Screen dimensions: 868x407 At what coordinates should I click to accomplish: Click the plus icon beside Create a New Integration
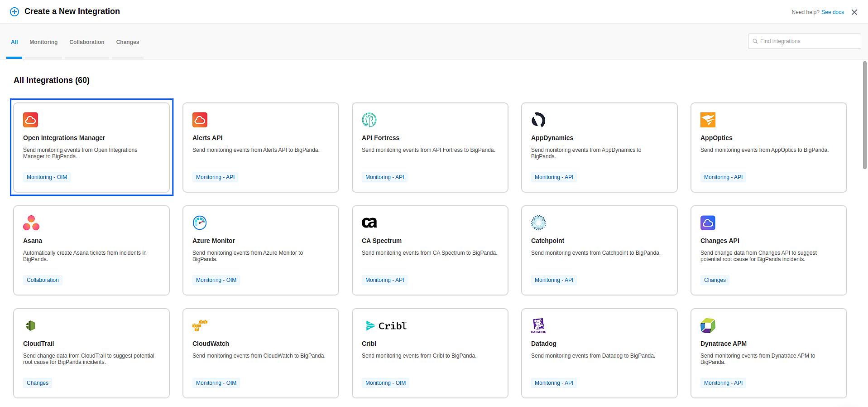point(14,12)
